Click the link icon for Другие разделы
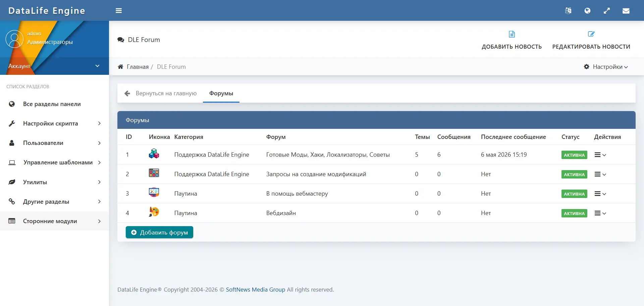The width and height of the screenshot is (644, 306). coord(12,201)
